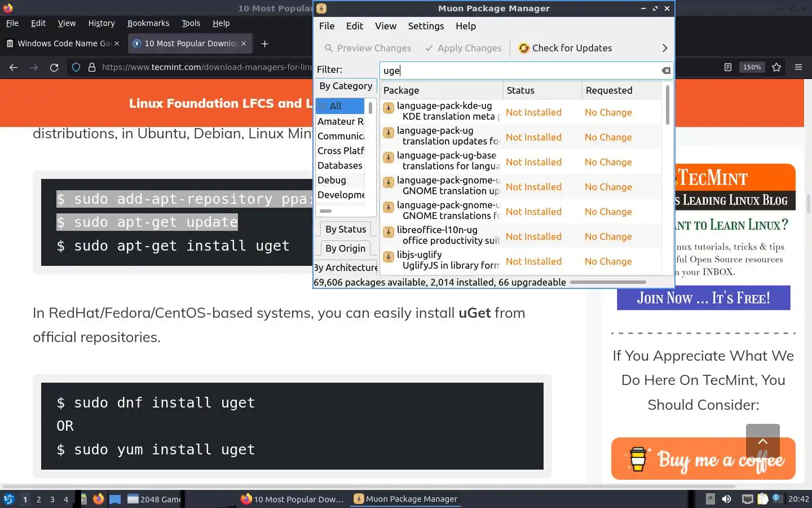Viewport: 812px width, 508px height.
Task: Sort by the Package column header
Action: click(442, 90)
